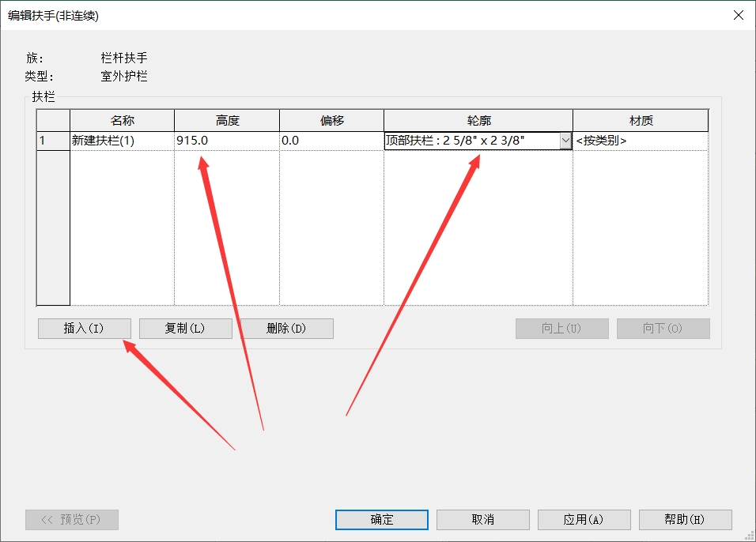Click the 插入(I) button

pos(84,329)
